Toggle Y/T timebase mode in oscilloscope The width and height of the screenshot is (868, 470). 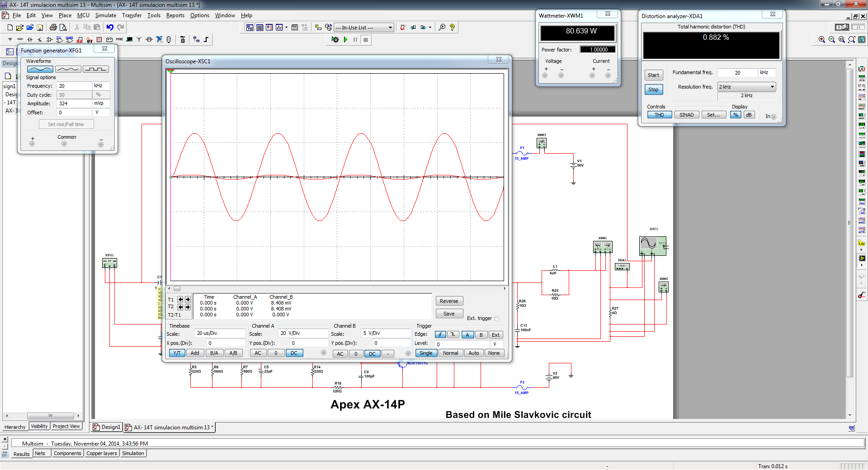[x=177, y=353]
